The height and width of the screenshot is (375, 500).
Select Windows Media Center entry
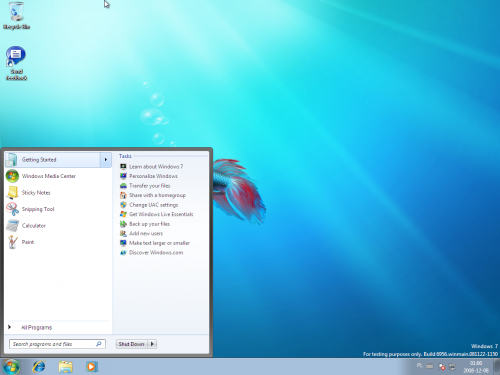tap(58, 176)
